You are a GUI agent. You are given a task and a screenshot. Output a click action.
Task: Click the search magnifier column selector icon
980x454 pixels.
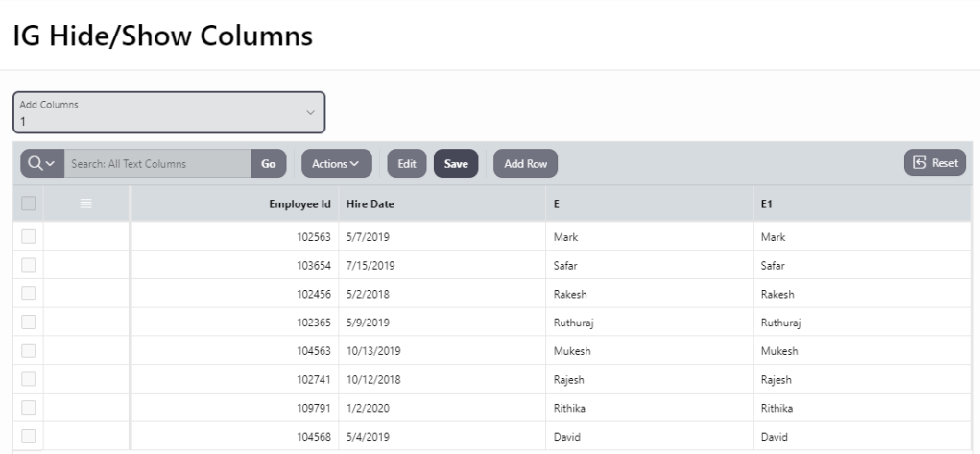click(x=41, y=164)
